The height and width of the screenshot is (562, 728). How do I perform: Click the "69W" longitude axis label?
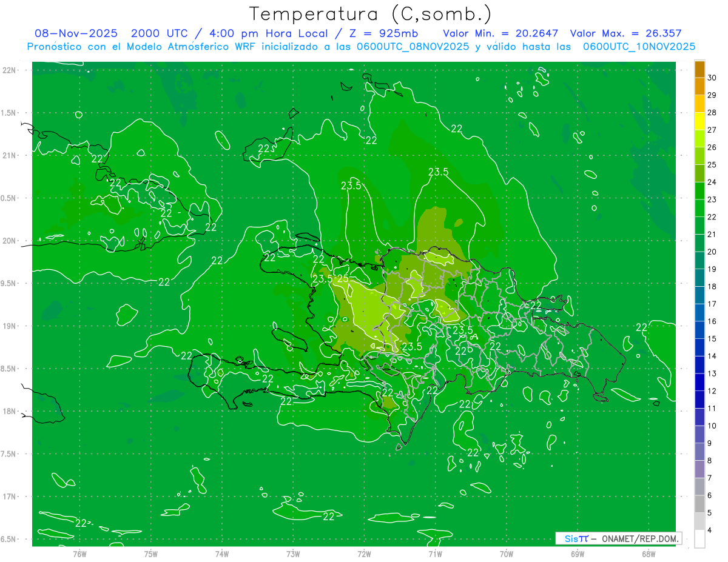(578, 554)
